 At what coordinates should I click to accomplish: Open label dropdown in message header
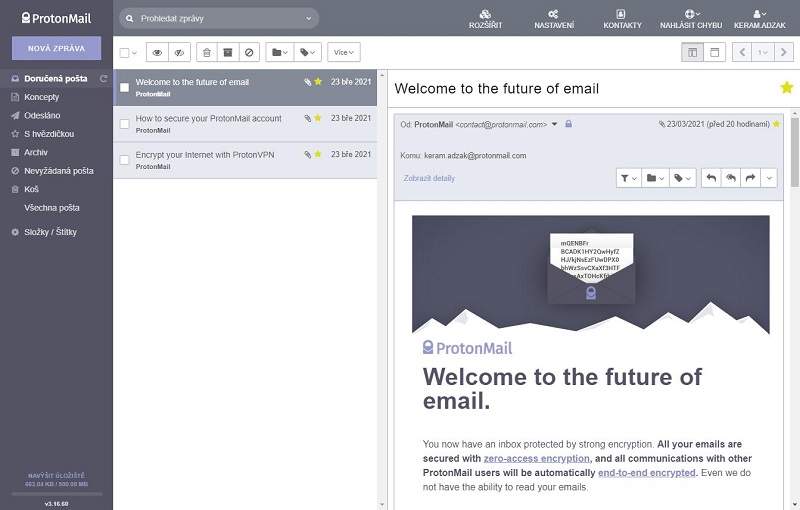[682, 178]
